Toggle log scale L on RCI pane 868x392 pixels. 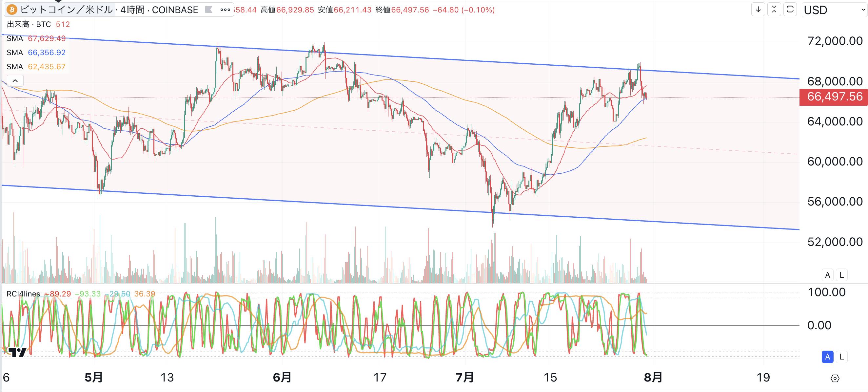pyautogui.click(x=841, y=357)
